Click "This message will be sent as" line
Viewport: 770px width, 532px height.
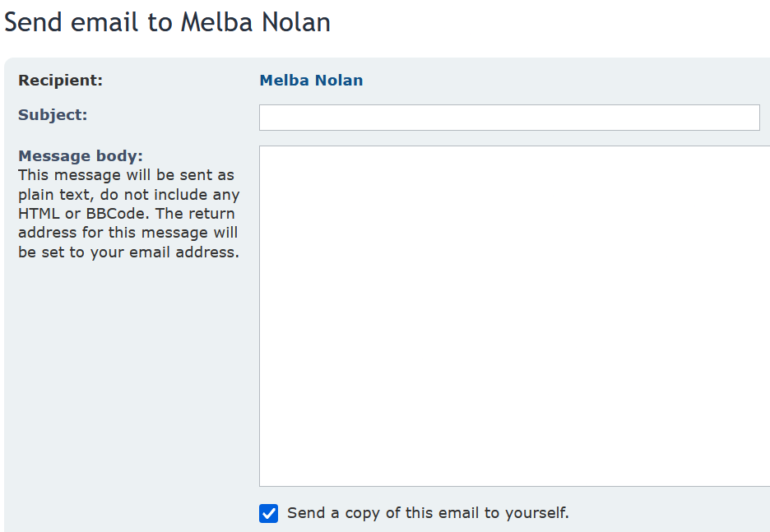click(x=126, y=175)
